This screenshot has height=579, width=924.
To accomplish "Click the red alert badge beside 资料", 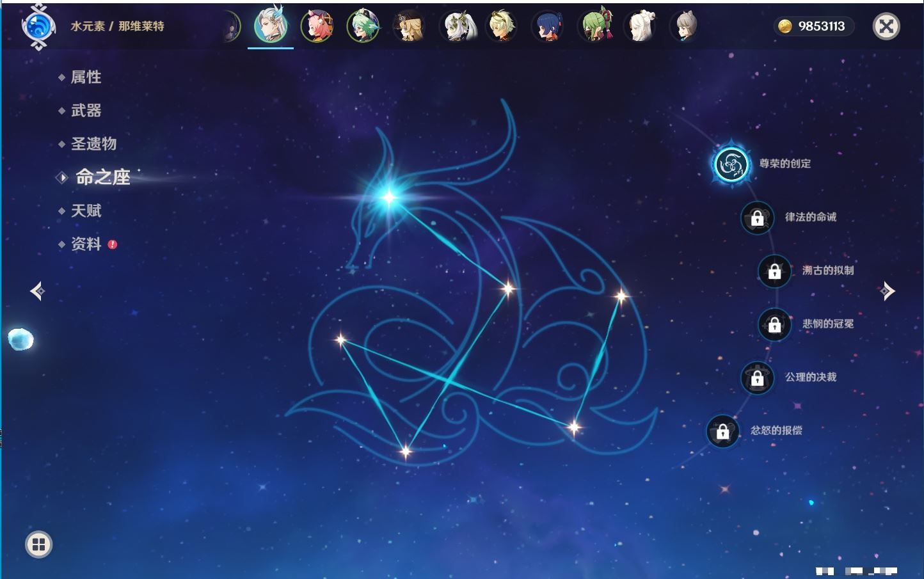I will pyautogui.click(x=113, y=244).
